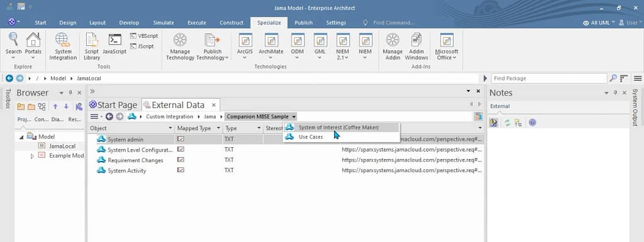Open the Publish Technology dropdown

pos(213,47)
